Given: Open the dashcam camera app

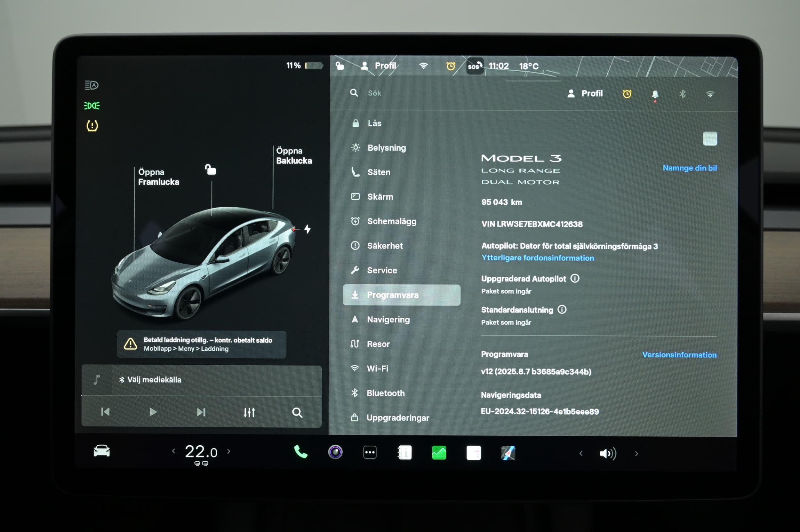Looking at the screenshot, I should click(x=335, y=452).
